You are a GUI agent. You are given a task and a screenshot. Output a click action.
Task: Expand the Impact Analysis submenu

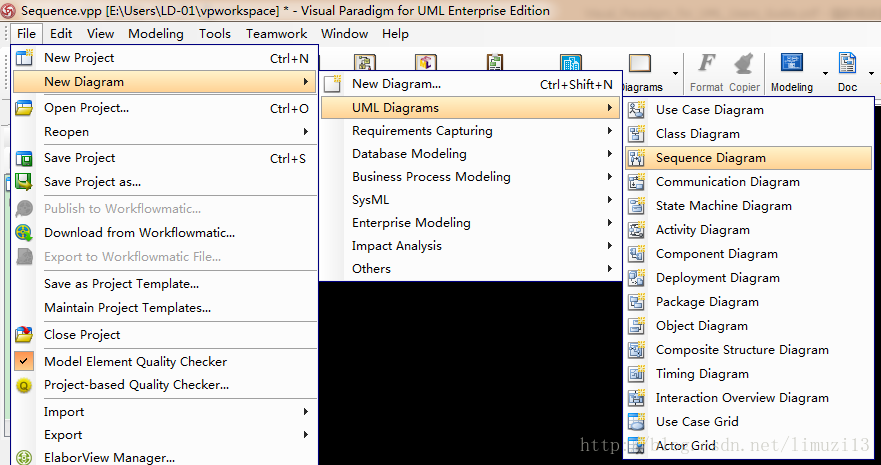[x=610, y=246]
